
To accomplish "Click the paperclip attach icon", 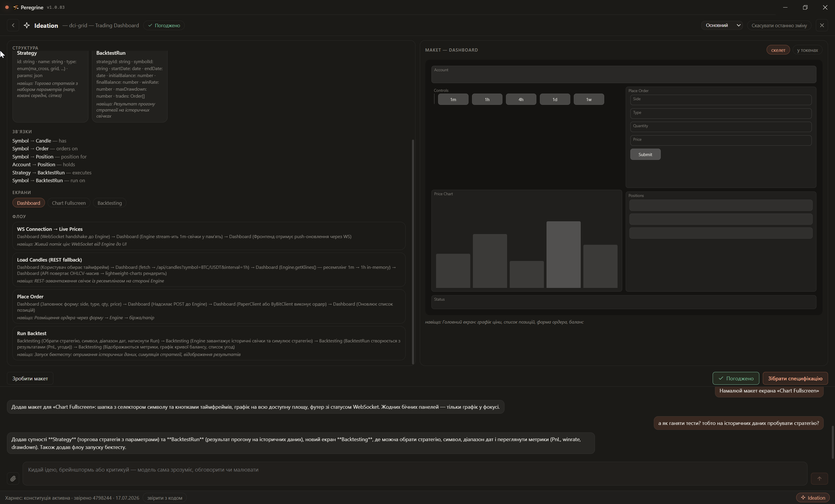I will [x=13, y=479].
